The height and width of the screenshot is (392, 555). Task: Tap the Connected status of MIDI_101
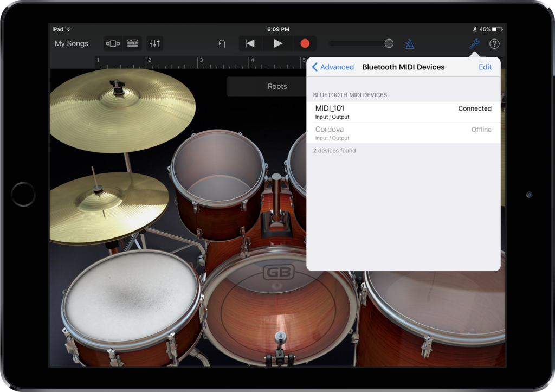point(475,108)
